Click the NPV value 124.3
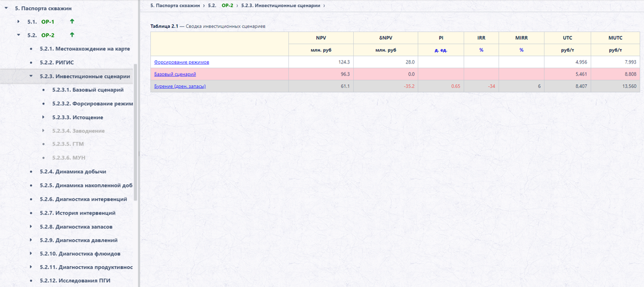Viewport: 644px width, 287px height. pyautogui.click(x=344, y=62)
